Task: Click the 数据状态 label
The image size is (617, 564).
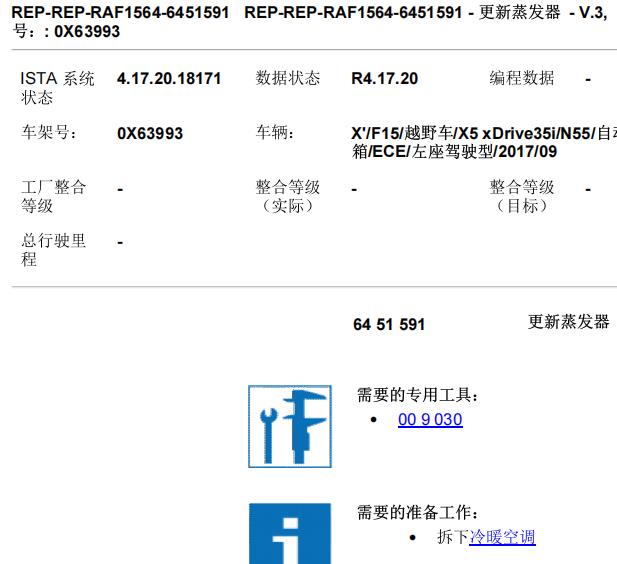Action: pos(288,78)
